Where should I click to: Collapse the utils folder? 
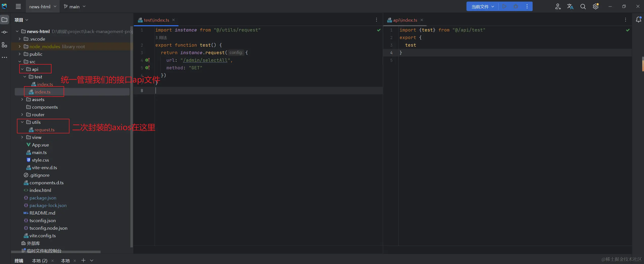click(22, 122)
